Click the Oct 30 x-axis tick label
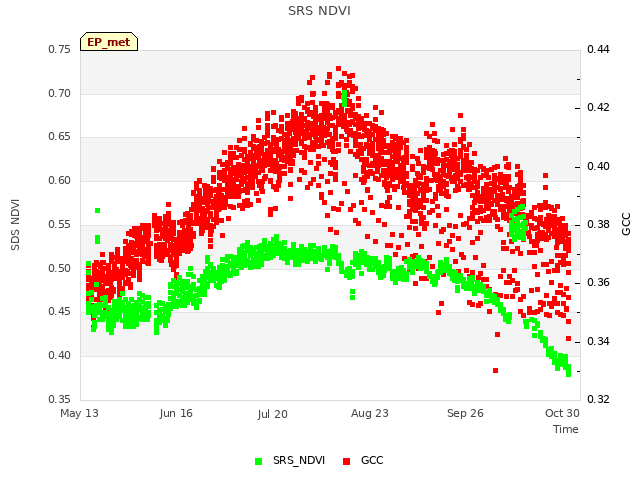640x480 pixels. pos(562,413)
